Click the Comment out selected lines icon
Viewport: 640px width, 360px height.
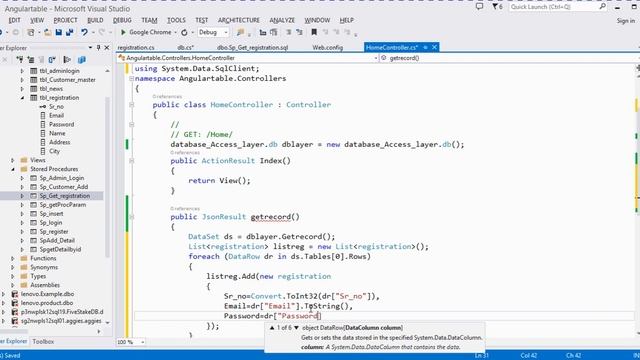(x=288, y=32)
